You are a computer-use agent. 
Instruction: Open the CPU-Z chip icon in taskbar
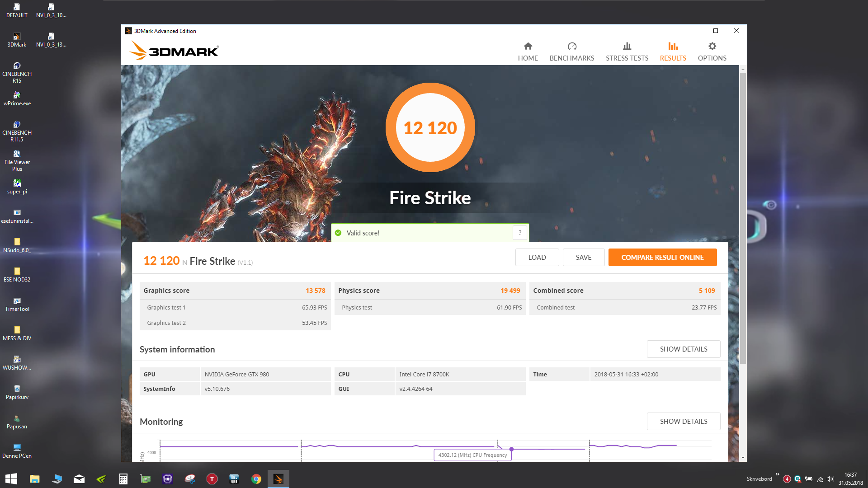click(x=167, y=479)
